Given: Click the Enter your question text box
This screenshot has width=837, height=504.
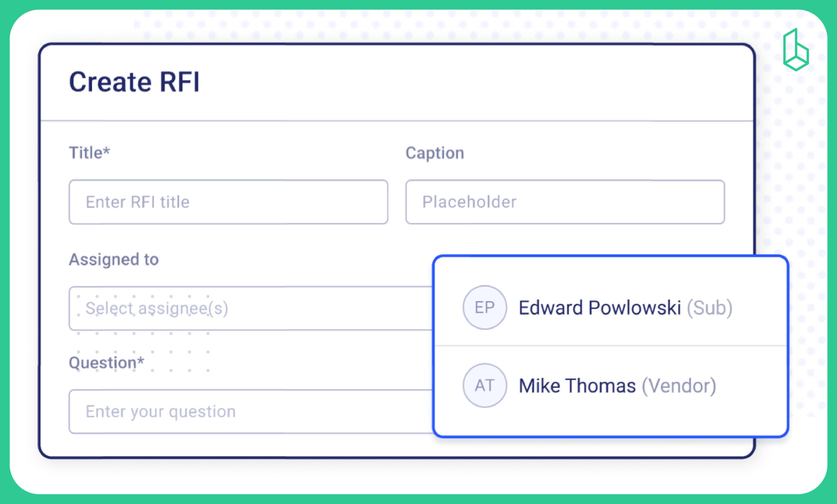Looking at the screenshot, I should pyautogui.click(x=229, y=411).
